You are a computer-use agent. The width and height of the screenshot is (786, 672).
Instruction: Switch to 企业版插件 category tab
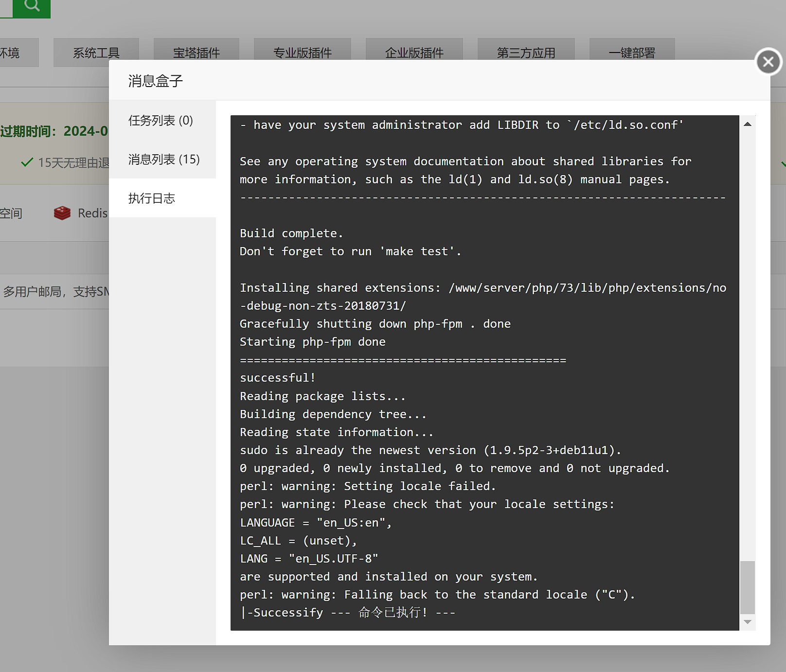pos(414,53)
